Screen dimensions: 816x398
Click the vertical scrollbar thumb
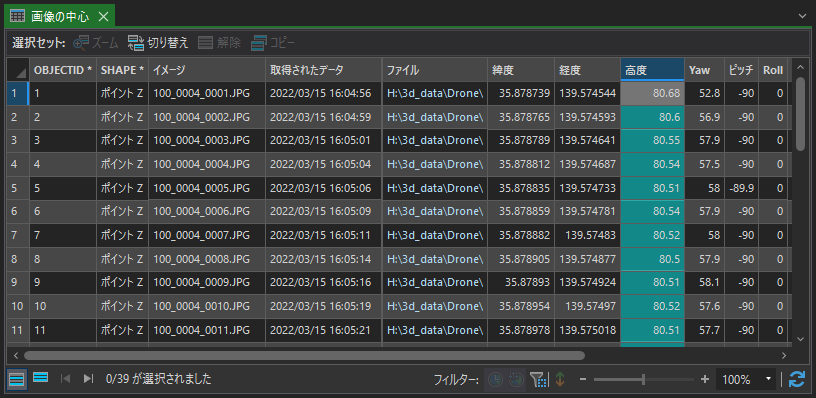pos(800,114)
